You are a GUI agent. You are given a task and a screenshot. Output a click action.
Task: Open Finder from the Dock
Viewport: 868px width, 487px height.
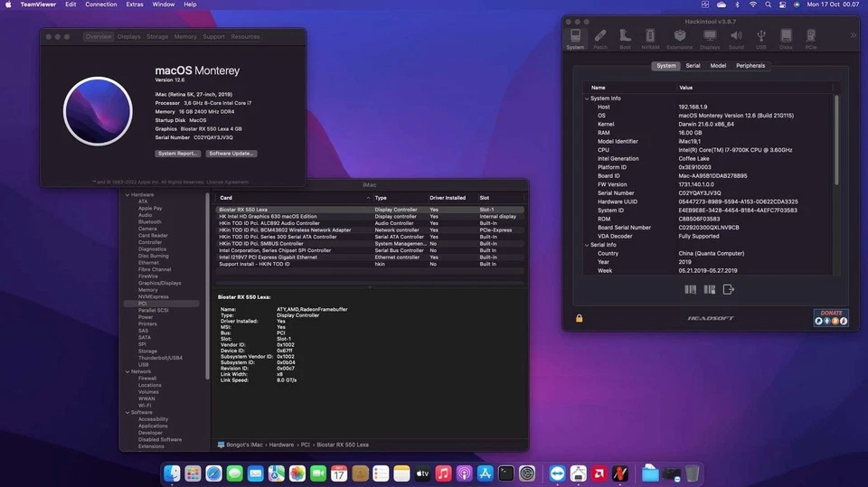[x=172, y=473]
